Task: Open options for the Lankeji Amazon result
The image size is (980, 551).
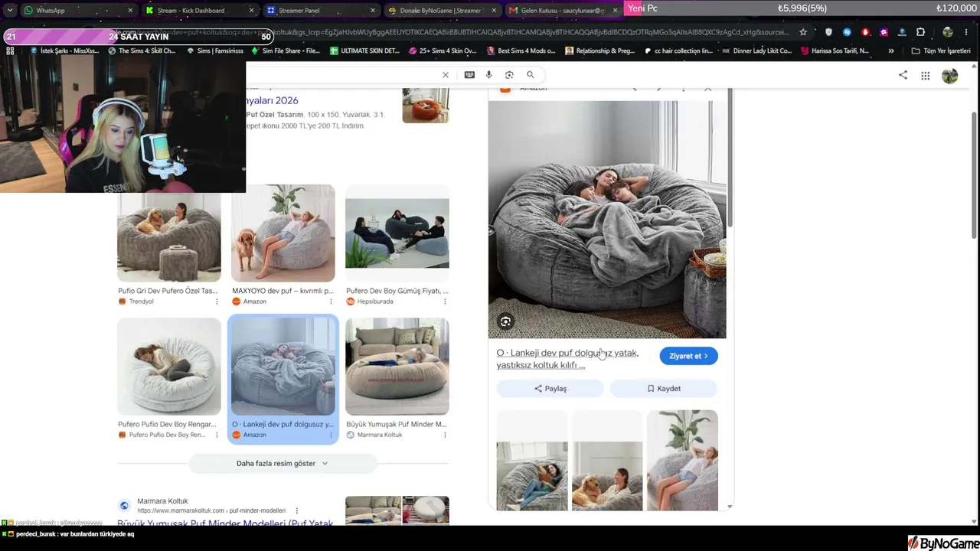Action: click(330, 435)
